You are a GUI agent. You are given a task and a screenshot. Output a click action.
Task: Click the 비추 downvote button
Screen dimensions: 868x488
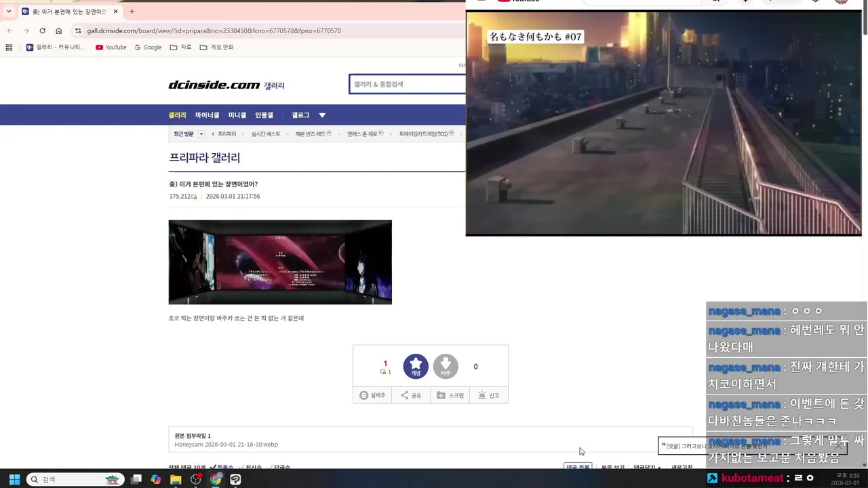(x=446, y=367)
